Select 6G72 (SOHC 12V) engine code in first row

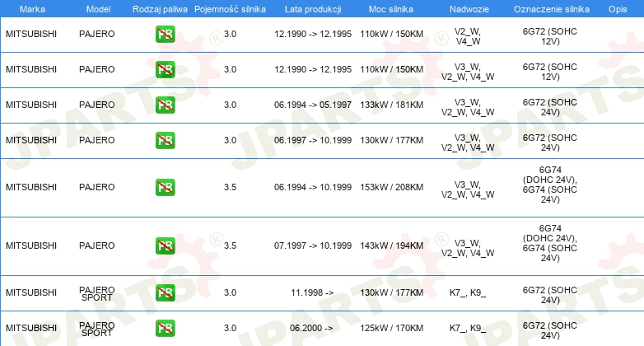tap(550, 36)
